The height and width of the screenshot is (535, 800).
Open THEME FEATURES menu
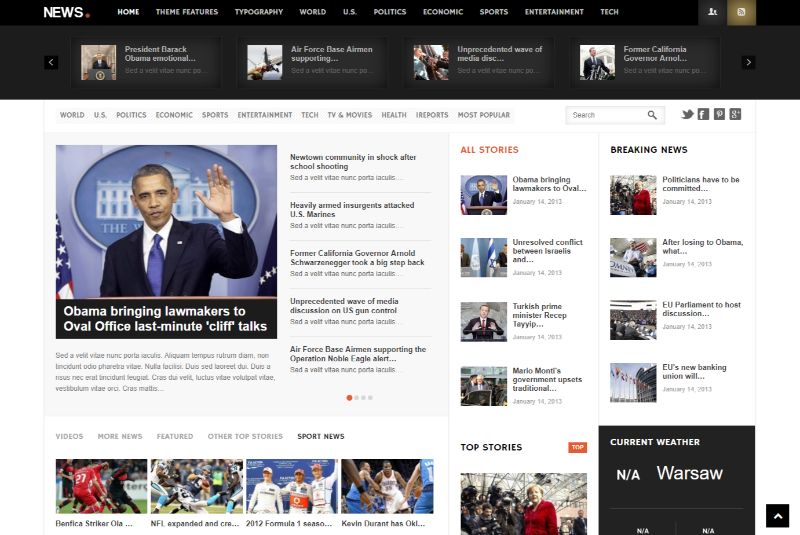(187, 12)
